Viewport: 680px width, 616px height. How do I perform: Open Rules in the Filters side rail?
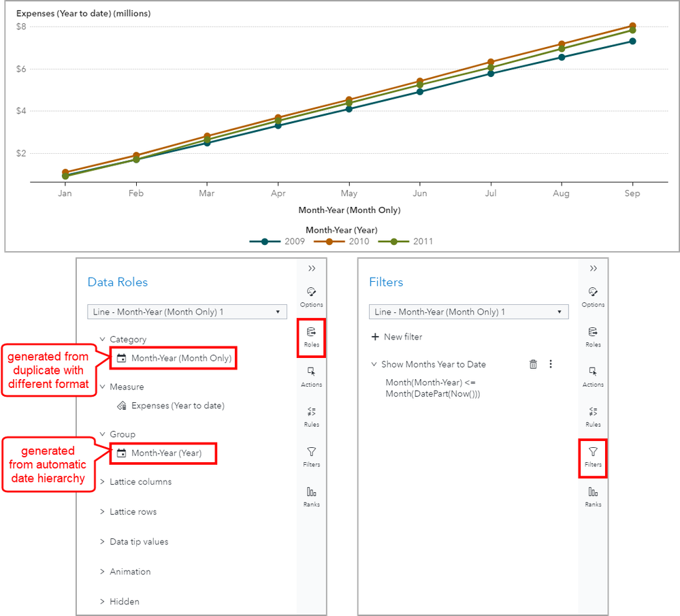coord(593,417)
